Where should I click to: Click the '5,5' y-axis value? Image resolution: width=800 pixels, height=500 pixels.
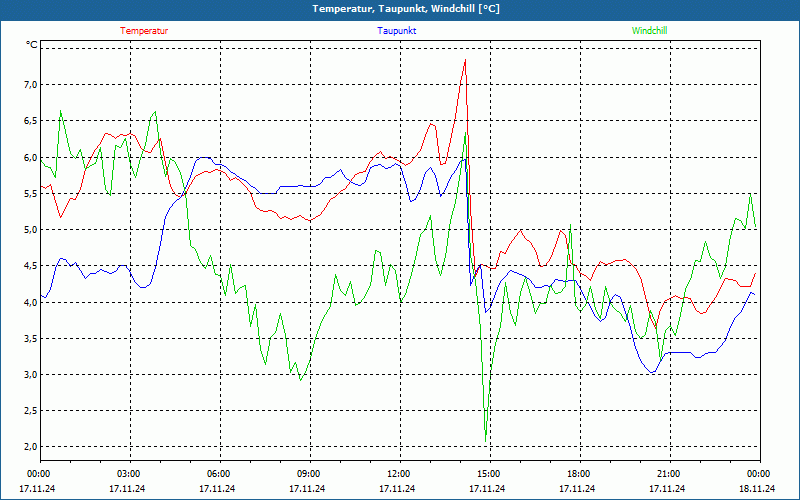(32, 193)
